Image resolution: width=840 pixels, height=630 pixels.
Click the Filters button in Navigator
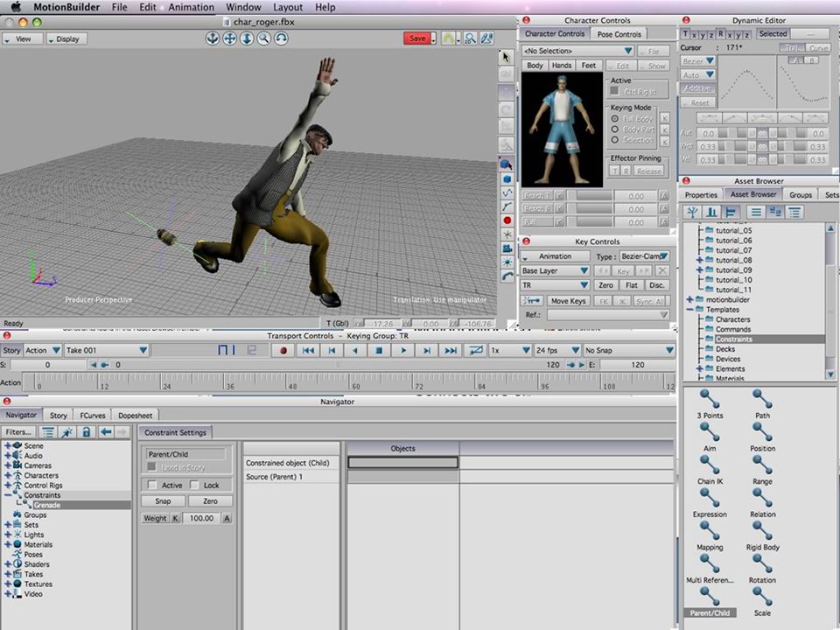tap(18, 431)
